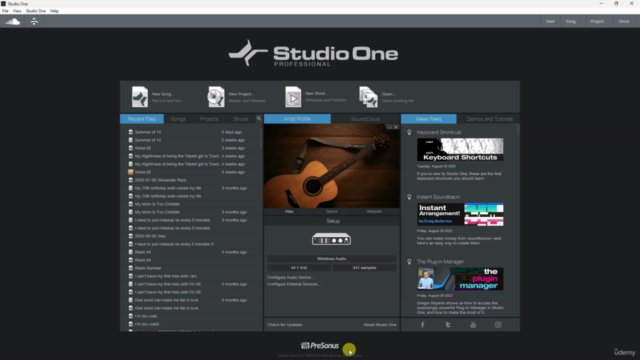Click the lightbulb icon beside Instant Soundtrack!

pyautogui.click(x=409, y=197)
